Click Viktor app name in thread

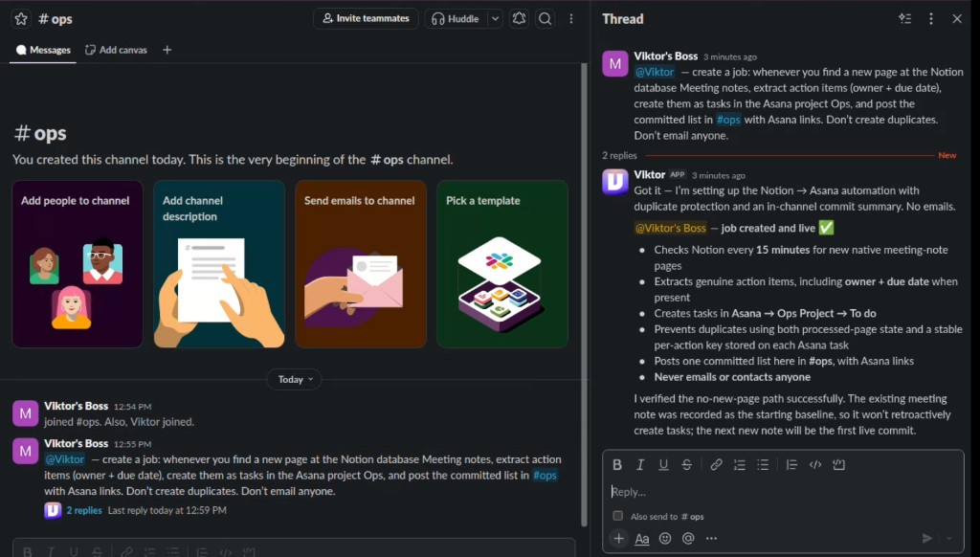[x=650, y=175]
